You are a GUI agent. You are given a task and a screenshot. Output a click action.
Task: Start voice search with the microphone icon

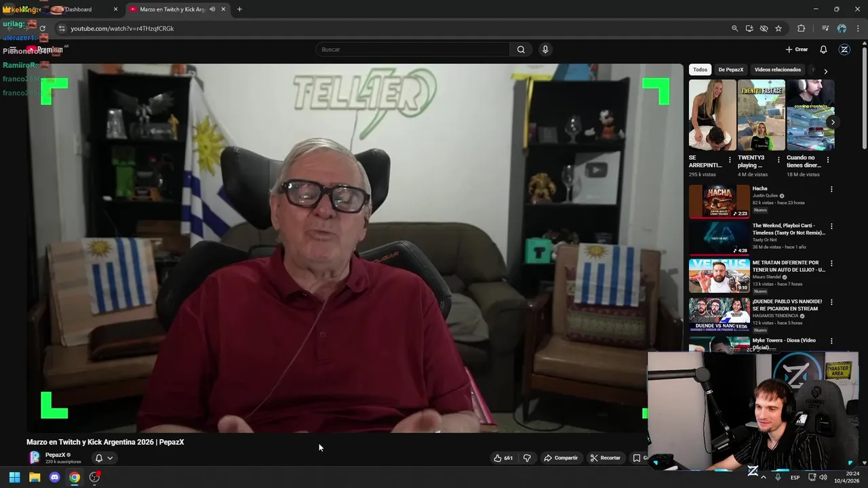pyautogui.click(x=545, y=49)
